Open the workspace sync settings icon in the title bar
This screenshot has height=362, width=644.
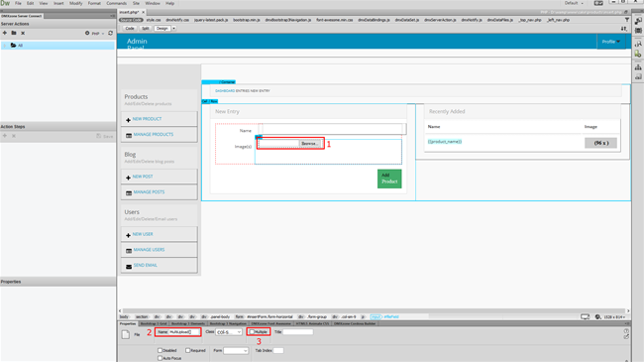click(x=598, y=3)
